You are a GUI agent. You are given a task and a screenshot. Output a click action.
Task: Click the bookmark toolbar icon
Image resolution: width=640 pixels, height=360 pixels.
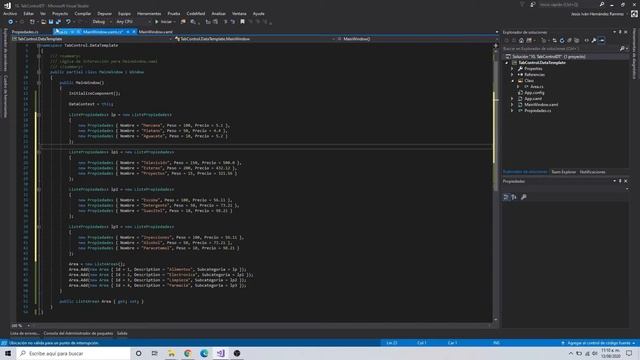242,22
